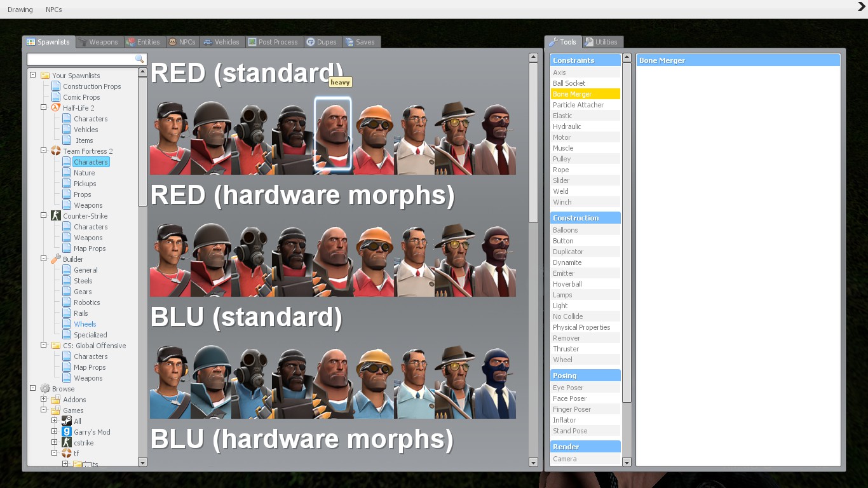Click the Garry's Mod g icon

(67, 432)
